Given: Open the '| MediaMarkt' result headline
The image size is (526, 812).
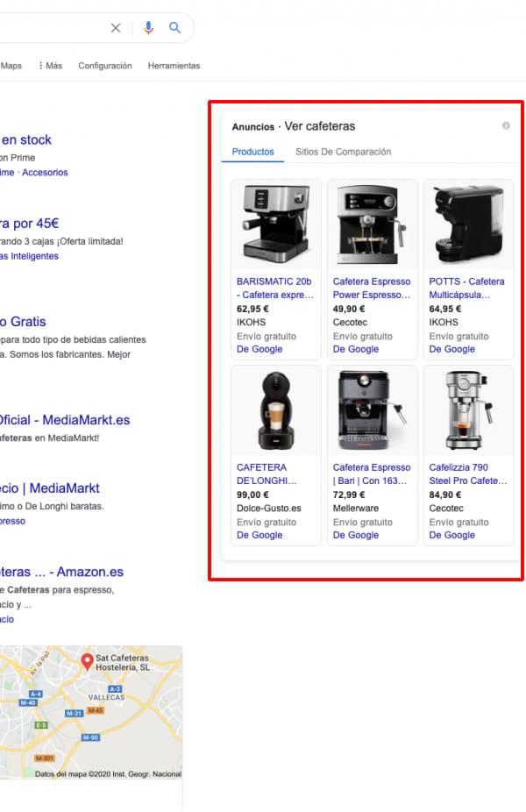Looking at the screenshot, I should pos(50,488).
